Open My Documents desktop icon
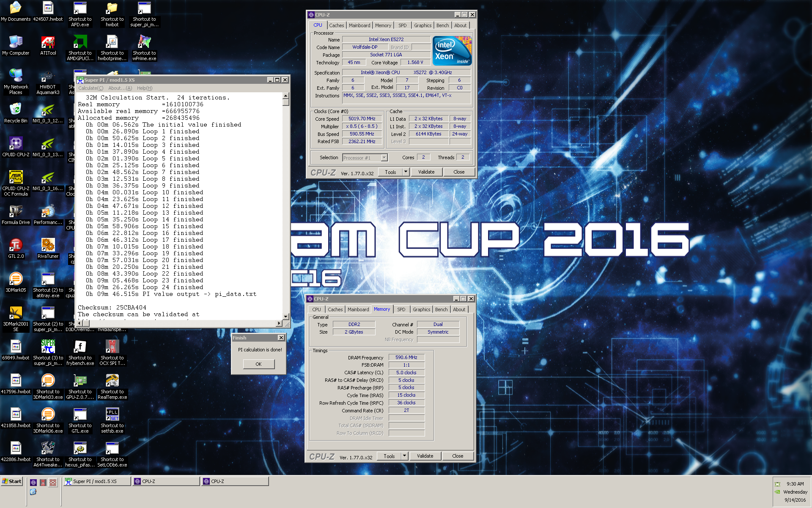Viewport: 812px width, 508px height. [x=16, y=12]
